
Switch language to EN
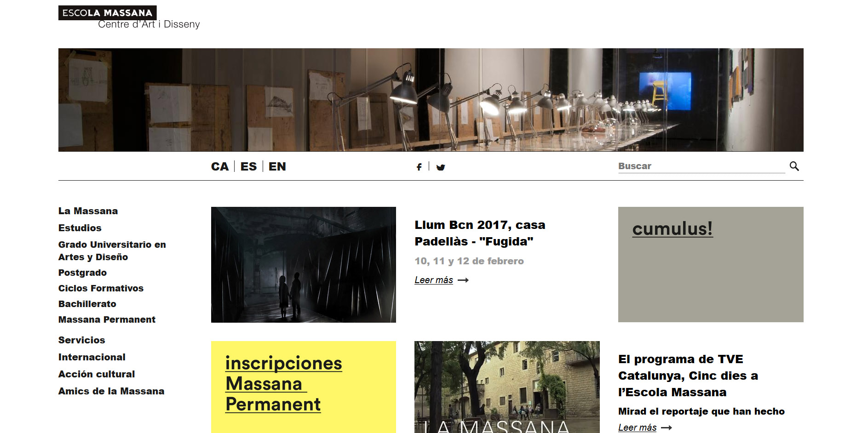(x=277, y=166)
